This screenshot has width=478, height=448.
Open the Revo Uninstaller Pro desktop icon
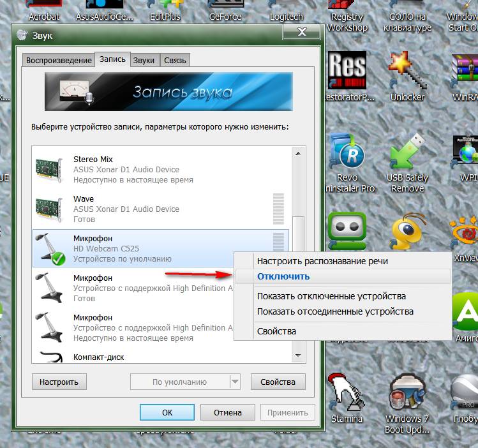coord(347,151)
